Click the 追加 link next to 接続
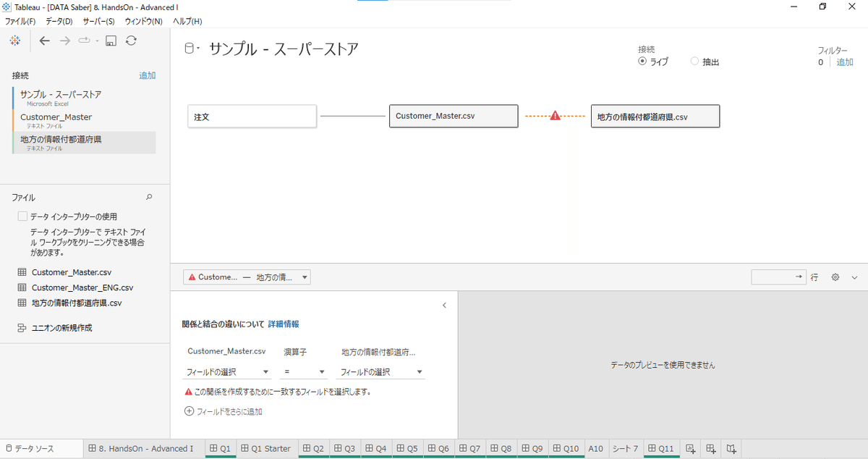The height and width of the screenshot is (459, 868). [x=147, y=75]
